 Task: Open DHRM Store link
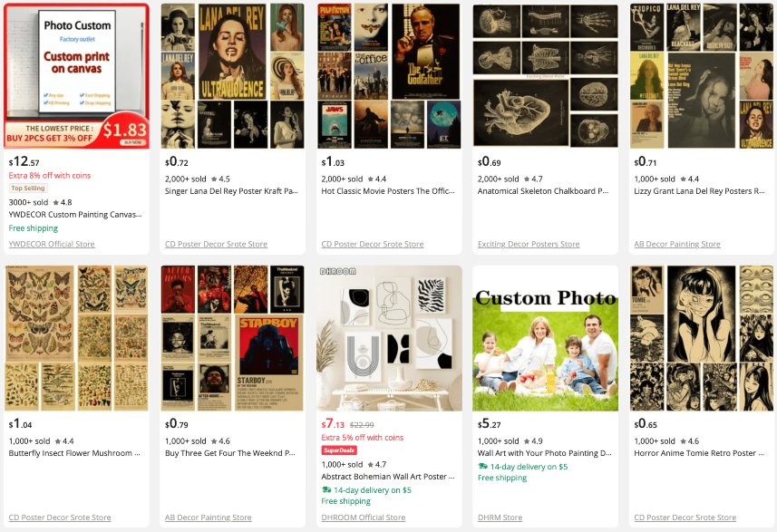[500, 517]
